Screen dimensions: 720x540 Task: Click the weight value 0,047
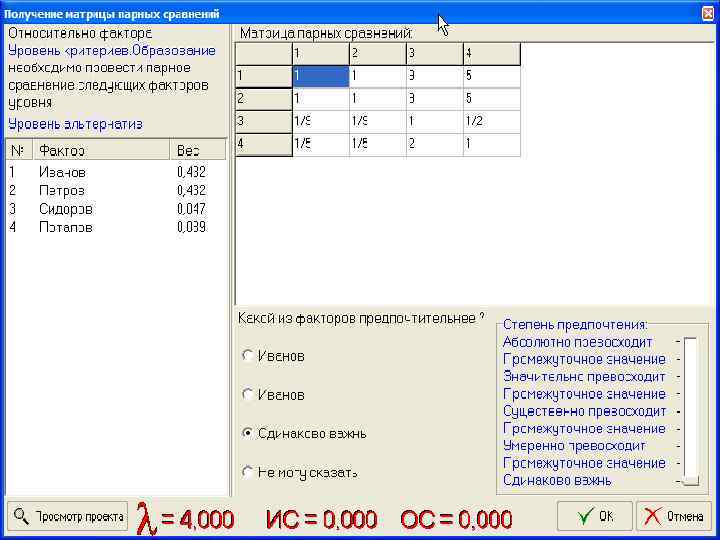[x=191, y=209]
